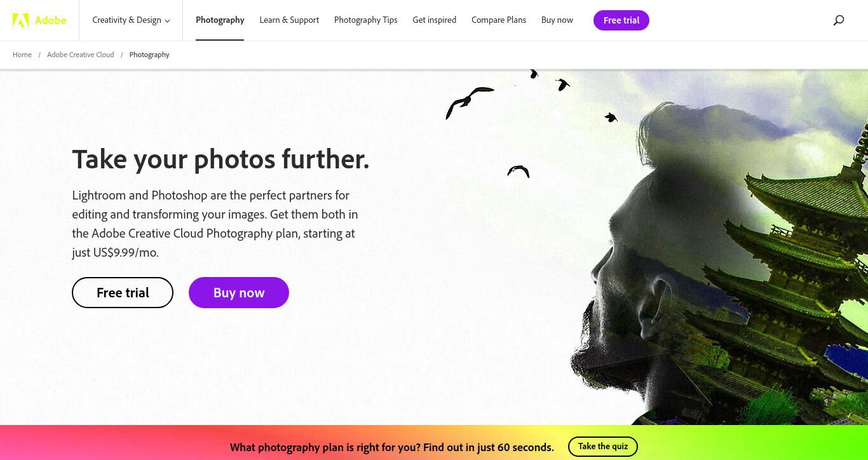The height and width of the screenshot is (460, 868).
Task: Open Compare Plans in navigation
Action: 499,20
